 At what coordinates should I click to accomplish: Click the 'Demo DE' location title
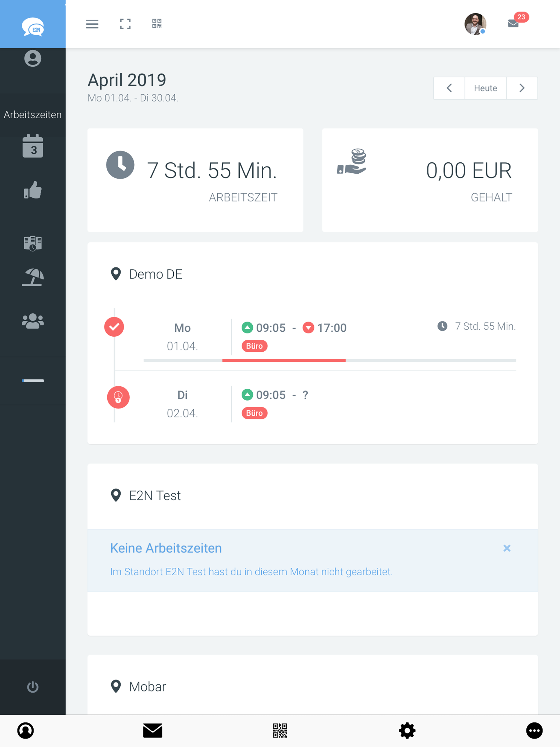tap(156, 274)
